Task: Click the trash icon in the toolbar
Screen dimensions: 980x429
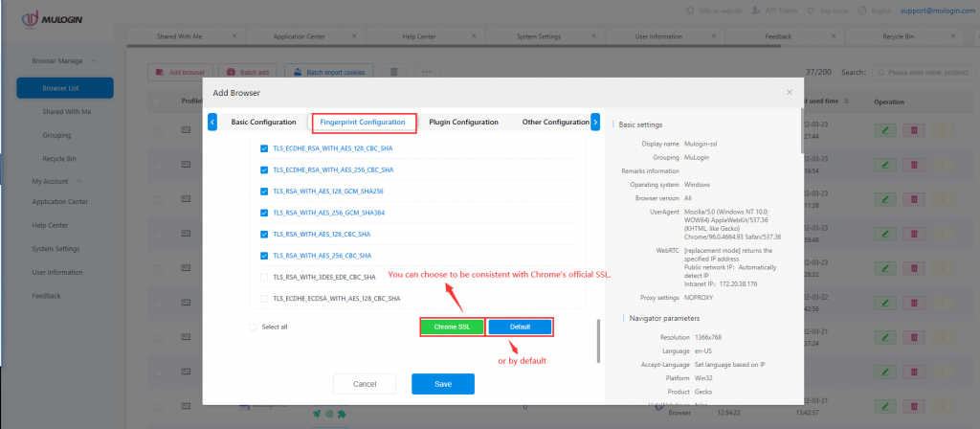Action: [393, 72]
